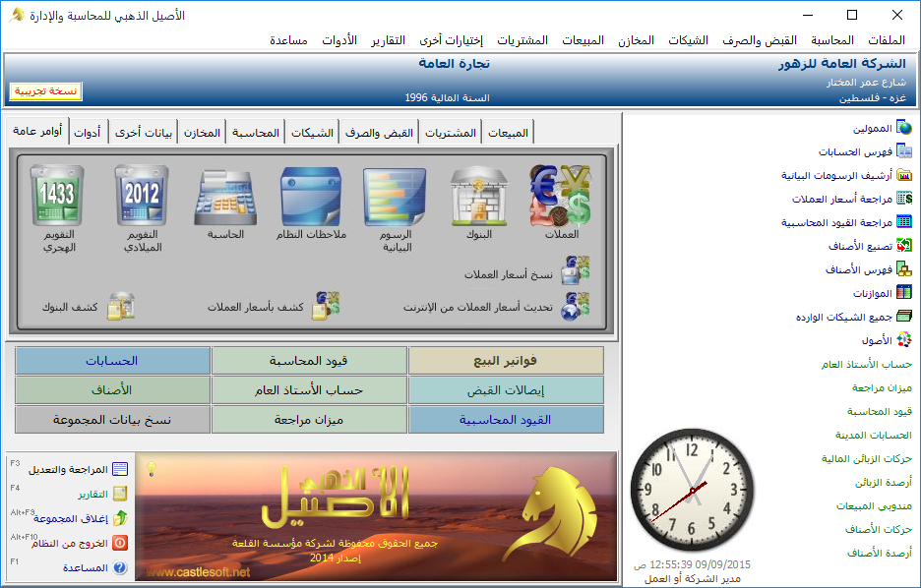921x588 pixels.
Task: Switch to the بيانات أخرى tab
Action: pyautogui.click(x=144, y=133)
